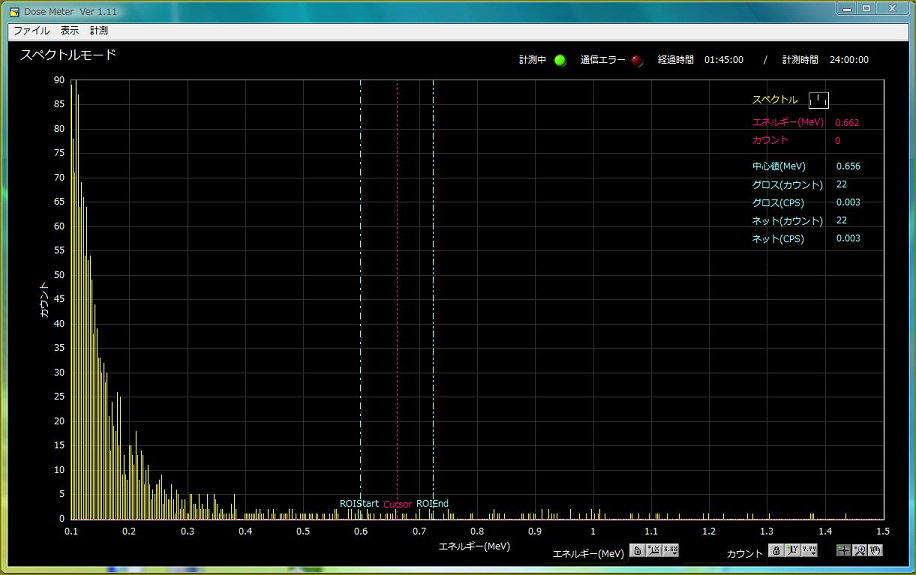This screenshot has width=916, height=575.
Task: Select the graph zoom tool
Action: click(x=859, y=551)
